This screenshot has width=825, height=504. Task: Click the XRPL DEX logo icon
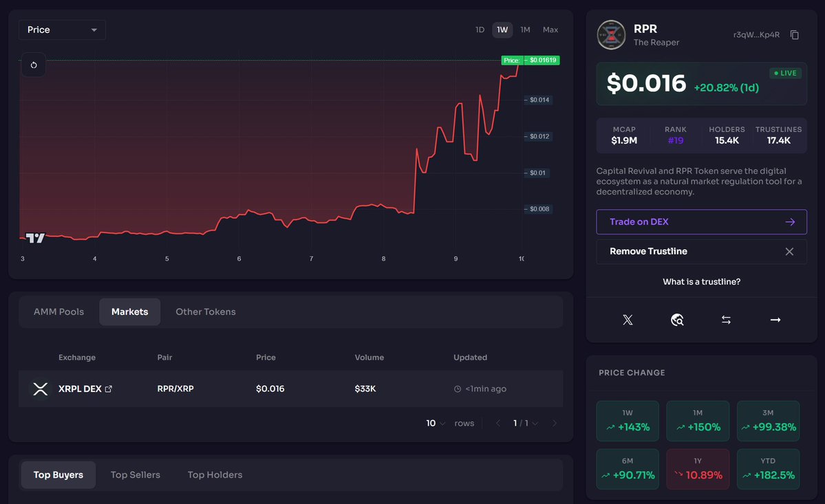click(x=41, y=389)
